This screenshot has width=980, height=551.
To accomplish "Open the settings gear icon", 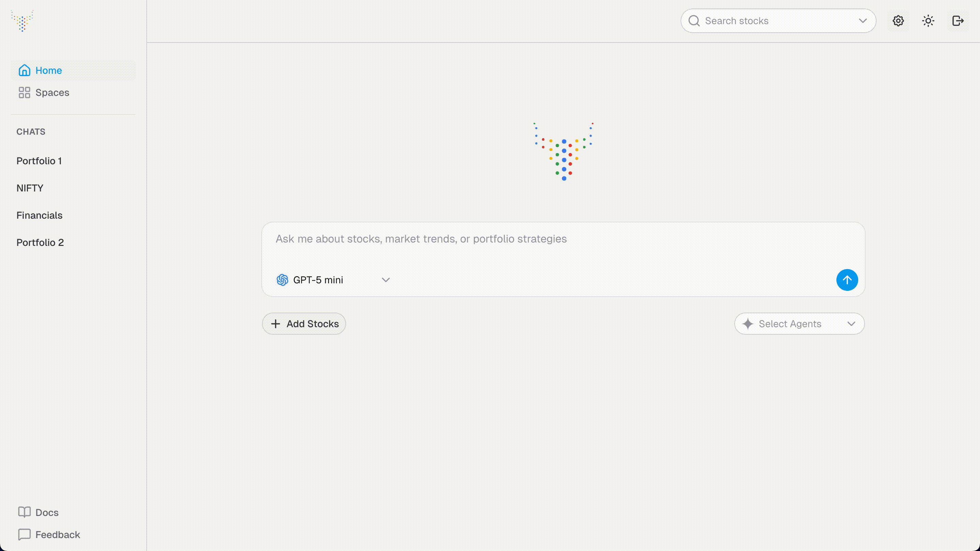I will (x=898, y=20).
